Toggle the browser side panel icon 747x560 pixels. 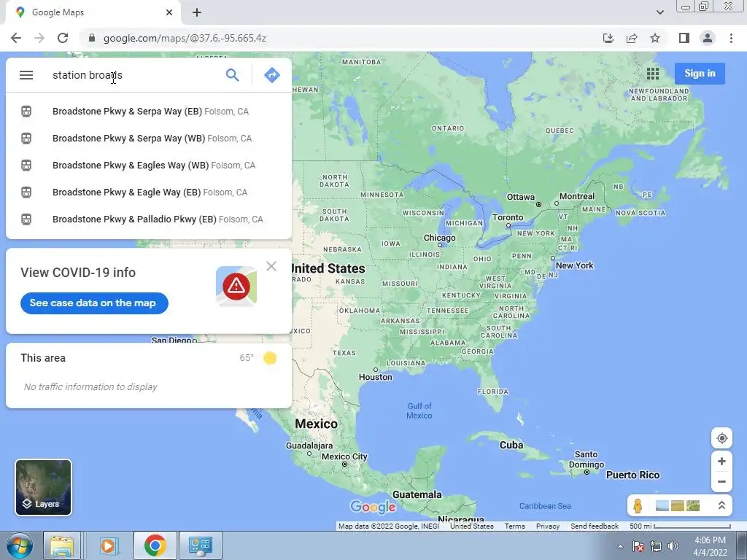[684, 38]
